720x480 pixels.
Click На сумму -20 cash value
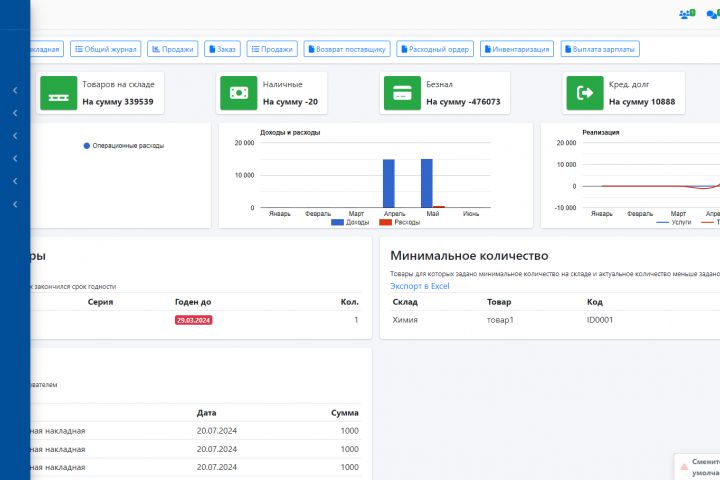(x=290, y=102)
